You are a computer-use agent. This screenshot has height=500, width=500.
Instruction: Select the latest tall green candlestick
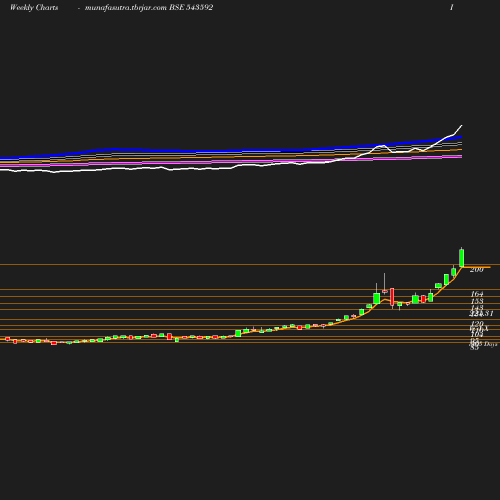coord(462,257)
